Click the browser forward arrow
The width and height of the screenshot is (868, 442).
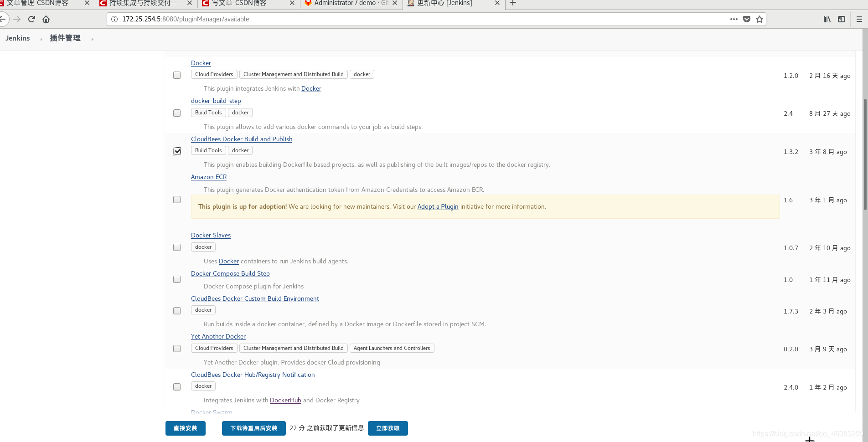17,19
